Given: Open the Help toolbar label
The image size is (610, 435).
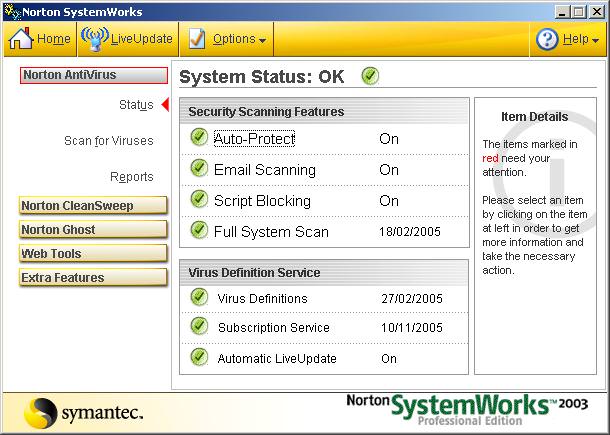Looking at the screenshot, I should 576,39.
